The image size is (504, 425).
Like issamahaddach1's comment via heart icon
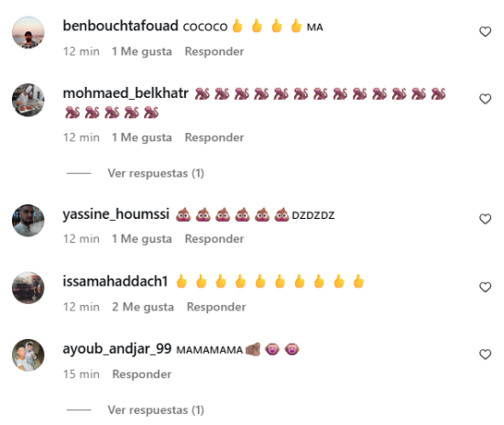485,287
